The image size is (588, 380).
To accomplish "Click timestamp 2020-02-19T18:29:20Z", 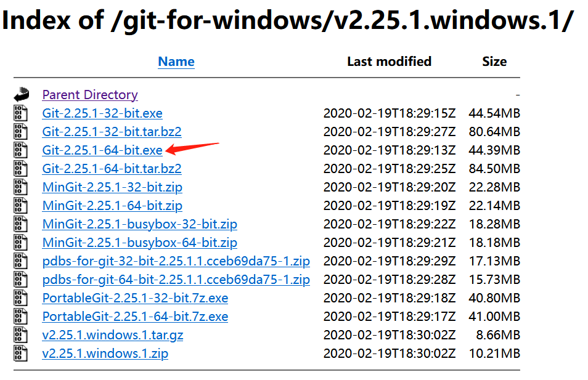I will tap(390, 187).
